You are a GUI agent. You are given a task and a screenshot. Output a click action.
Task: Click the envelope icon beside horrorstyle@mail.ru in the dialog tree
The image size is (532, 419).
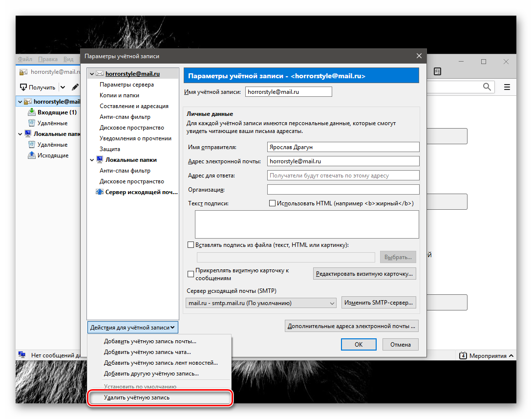[x=99, y=74]
